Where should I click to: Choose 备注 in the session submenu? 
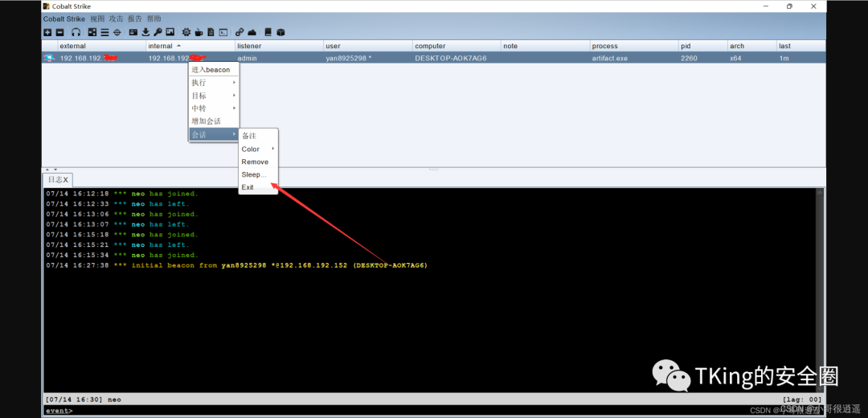coord(259,136)
